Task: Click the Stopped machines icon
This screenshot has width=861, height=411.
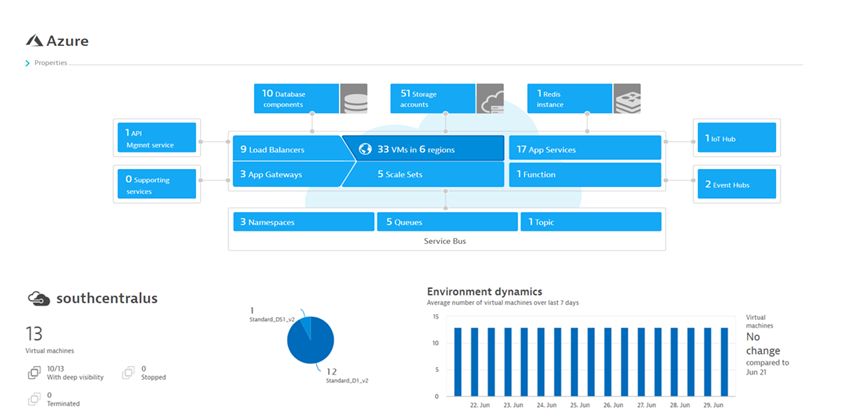Action: pyautogui.click(x=128, y=373)
